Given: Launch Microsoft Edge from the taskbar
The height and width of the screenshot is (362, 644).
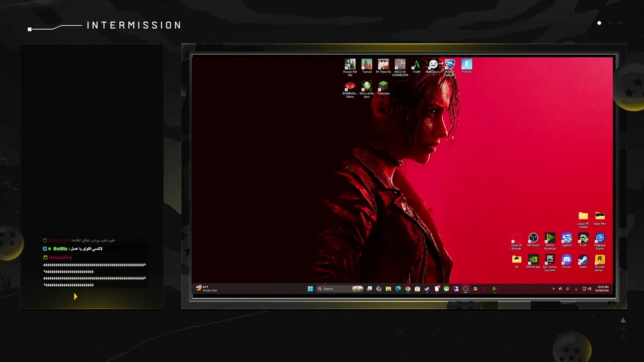Looking at the screenshot, I should pos(398,289).
